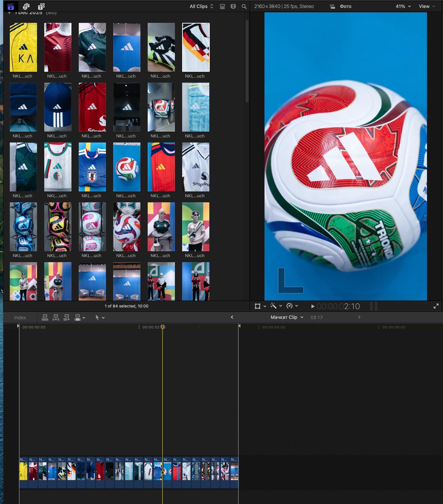Toggle the audio meters display

point(374,306)
